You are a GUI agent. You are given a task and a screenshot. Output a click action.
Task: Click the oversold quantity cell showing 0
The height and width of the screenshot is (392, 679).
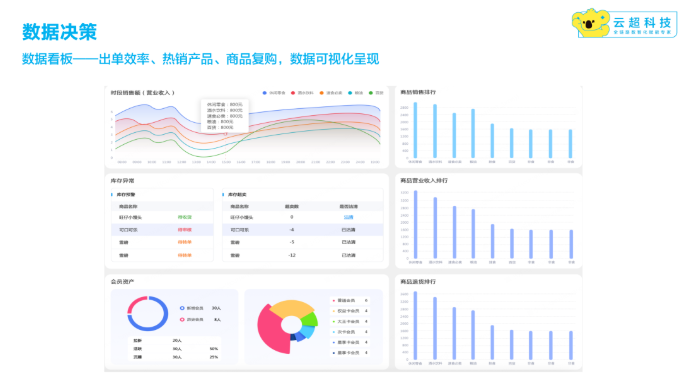291,217
